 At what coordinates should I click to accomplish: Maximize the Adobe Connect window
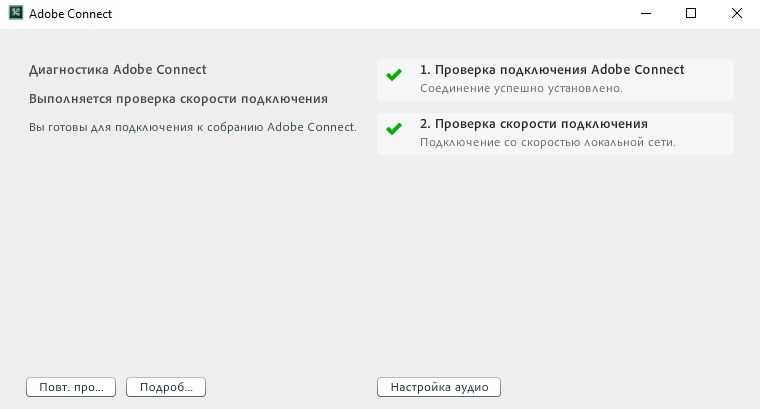click(x=691, y=14)
